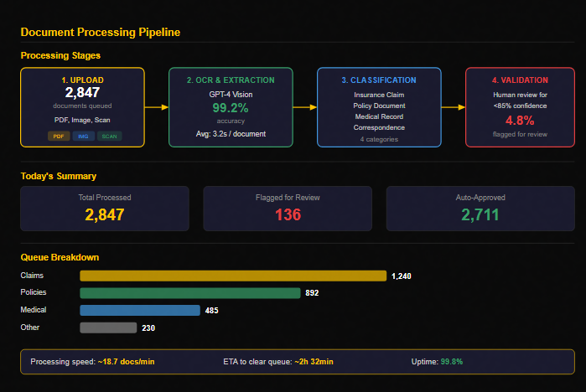Open the 4. VALIDATION stage card

click(x=520, y=107)
